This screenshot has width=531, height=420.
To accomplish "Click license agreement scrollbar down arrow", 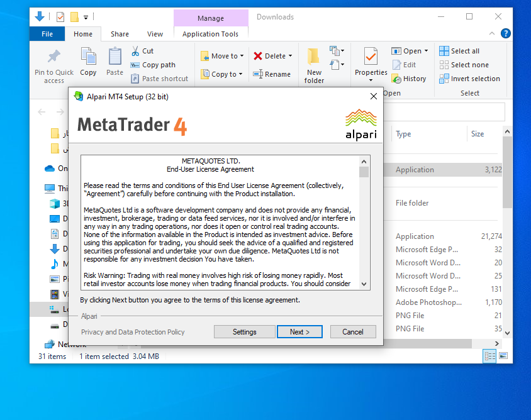I will click(x=364, y=285).
